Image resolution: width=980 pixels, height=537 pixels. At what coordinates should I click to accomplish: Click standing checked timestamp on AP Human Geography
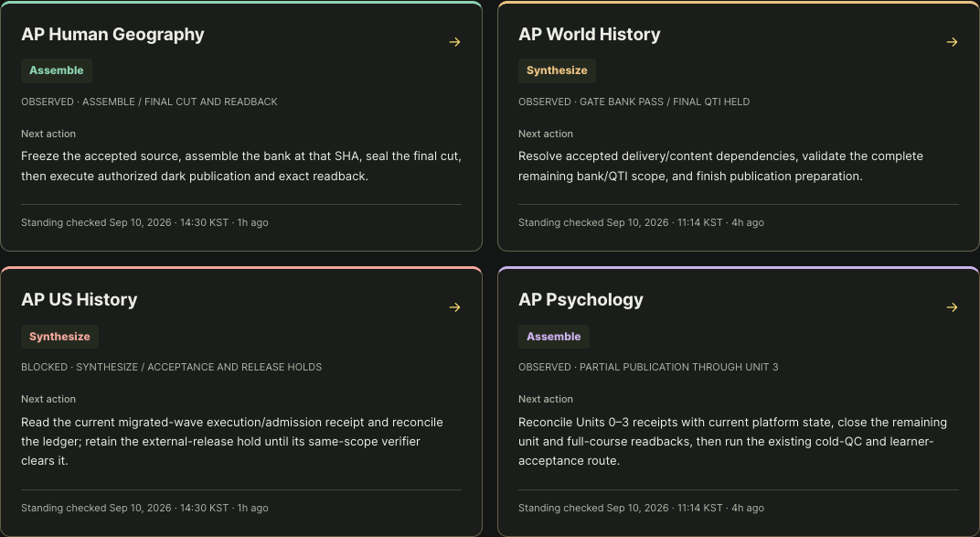point(145,222)
